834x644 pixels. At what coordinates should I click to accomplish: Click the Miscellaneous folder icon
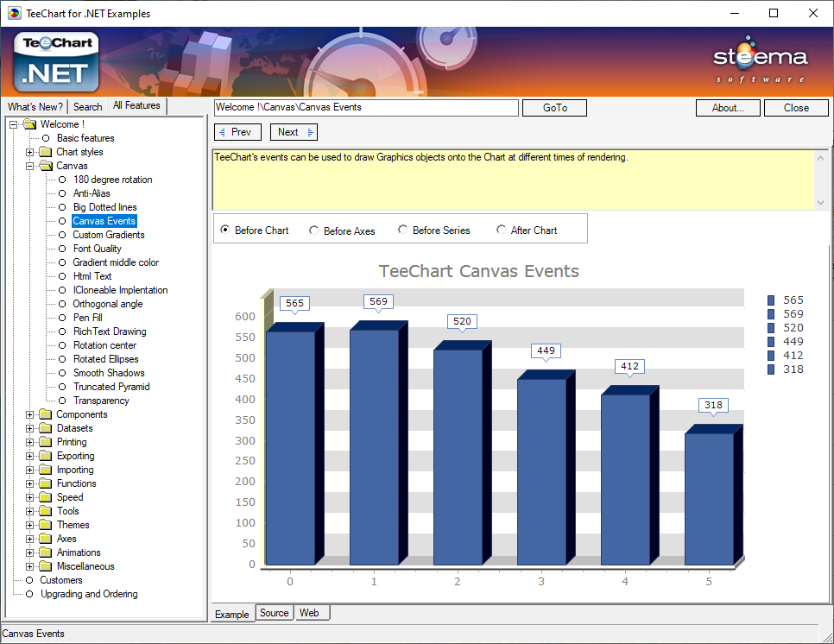coord(46,567)
